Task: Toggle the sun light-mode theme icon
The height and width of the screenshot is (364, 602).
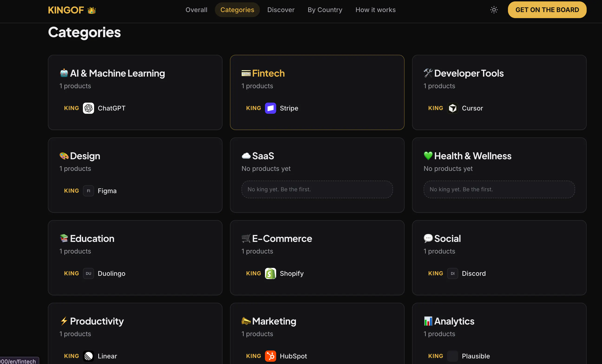Action: 494,10
